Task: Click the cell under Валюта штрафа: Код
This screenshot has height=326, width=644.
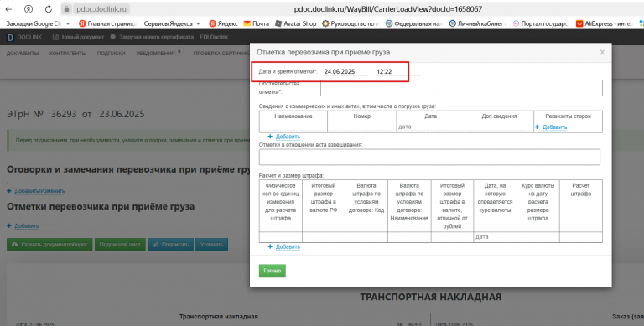Action: click(x=366, y=236)
